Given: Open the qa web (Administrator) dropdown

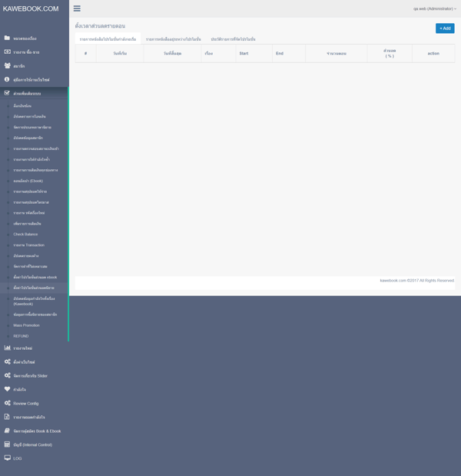Looking at the screenshot, I should point(434,8).
